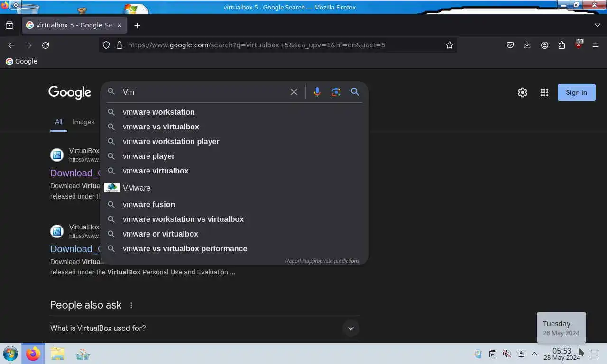Click the Google logo
The image size is (607, 364).
[70, 92]
